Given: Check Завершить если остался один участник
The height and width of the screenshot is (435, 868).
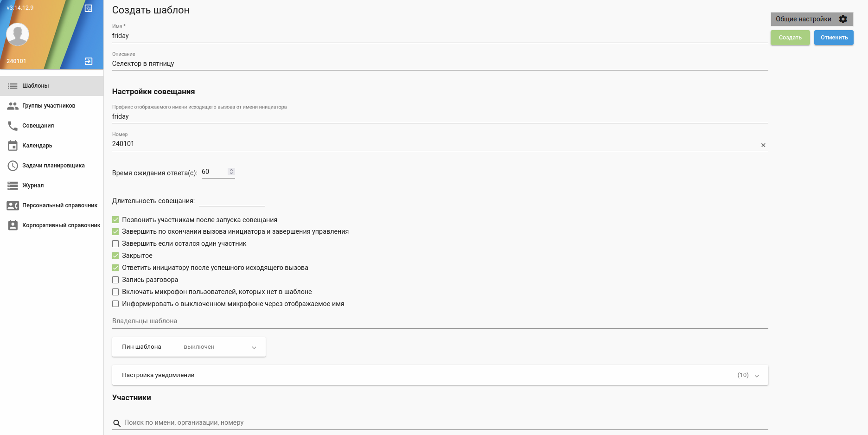Looking at the screenshot, I should [115, 243].
